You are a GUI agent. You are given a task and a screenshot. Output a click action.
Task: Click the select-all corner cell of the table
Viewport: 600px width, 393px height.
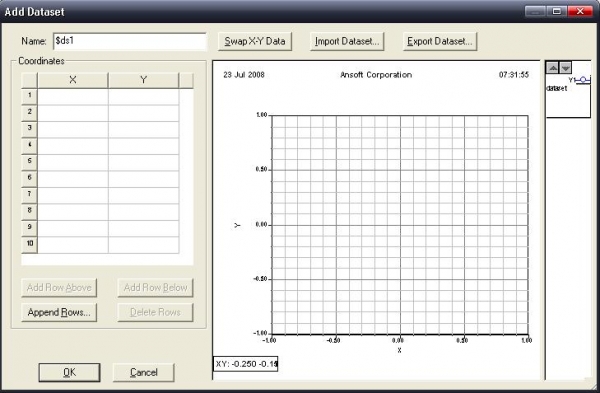(x=29, y=80)
